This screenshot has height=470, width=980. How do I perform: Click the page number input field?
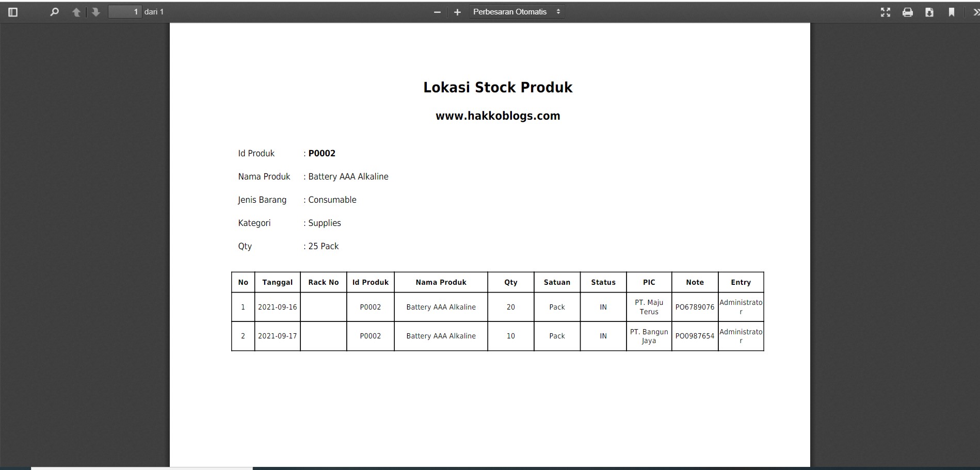coord(124,11)
